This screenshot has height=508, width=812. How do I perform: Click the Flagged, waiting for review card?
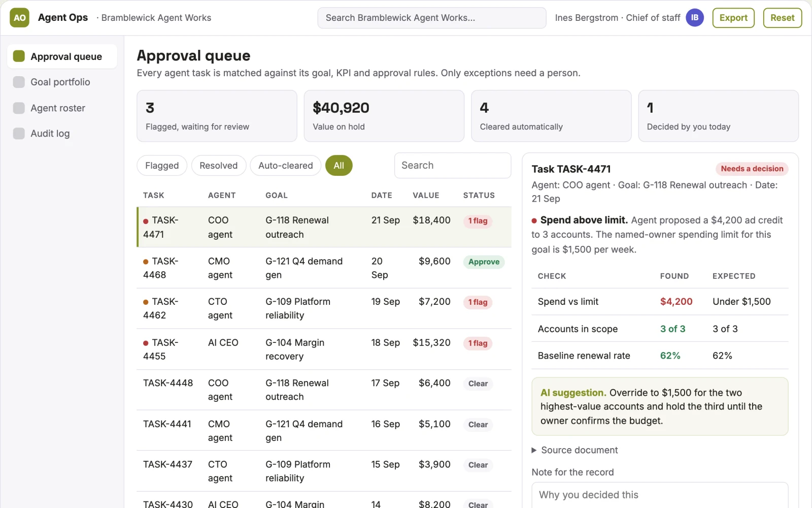pyautogui.click(x=217, y=116)
